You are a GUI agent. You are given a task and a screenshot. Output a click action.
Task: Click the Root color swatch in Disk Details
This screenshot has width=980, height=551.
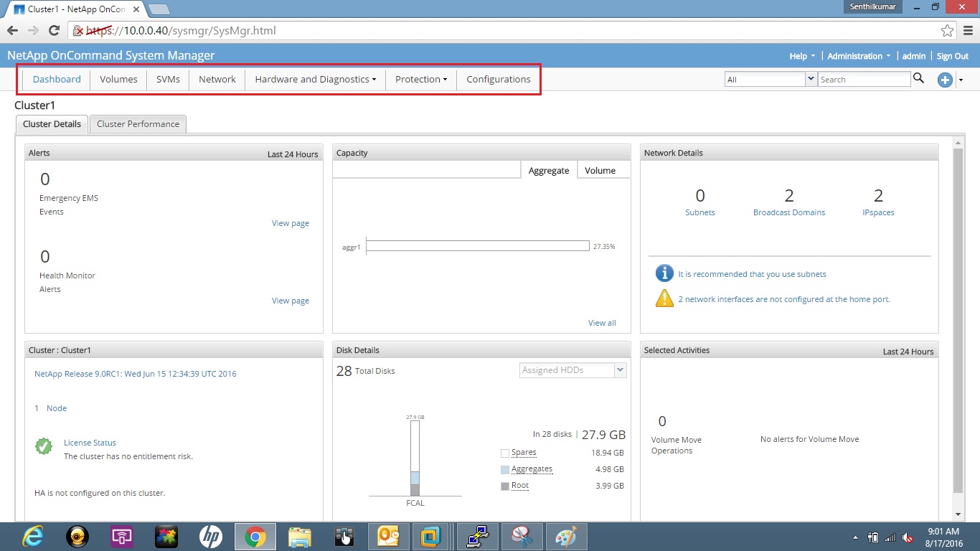pos(504,486)
